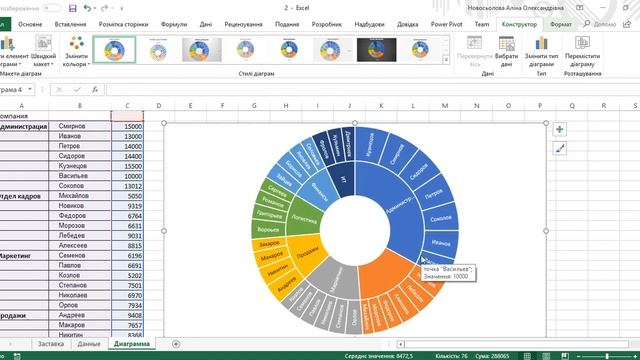This screenshot has height=360, width=640.
Task: Click Switch Row/Column (Перевернути вісь) icon
Action: [475, 52]
